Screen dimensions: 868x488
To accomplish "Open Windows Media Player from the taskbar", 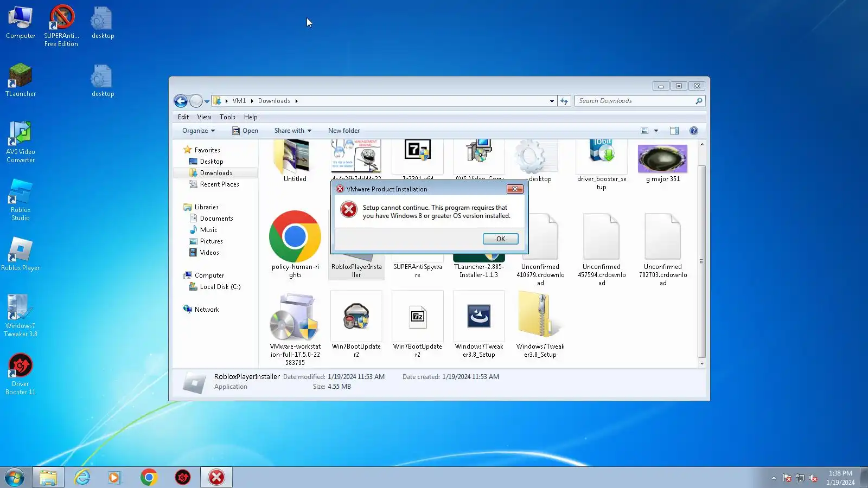I will pos(114,477).
